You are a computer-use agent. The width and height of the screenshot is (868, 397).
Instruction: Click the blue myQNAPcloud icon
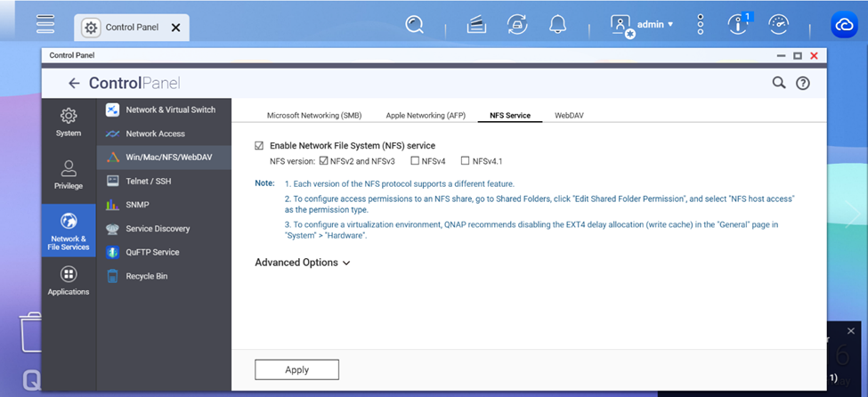[x=843, y=26]
